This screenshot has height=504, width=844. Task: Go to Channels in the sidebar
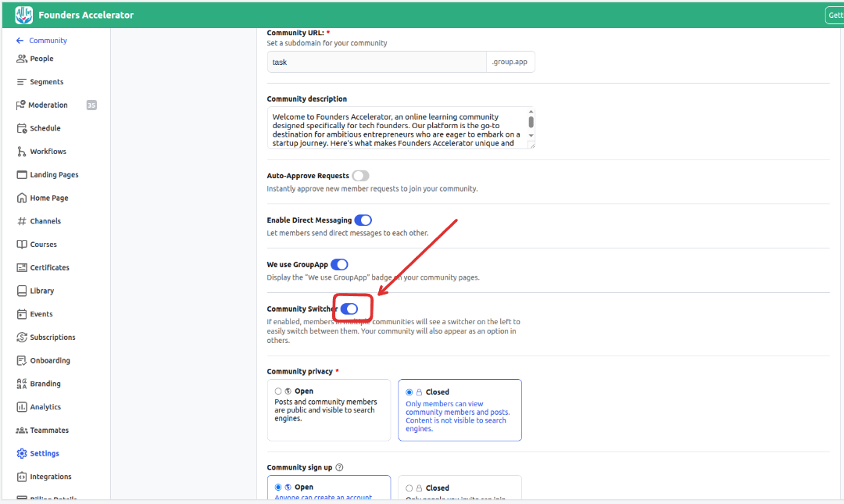(x=45, y=221)
